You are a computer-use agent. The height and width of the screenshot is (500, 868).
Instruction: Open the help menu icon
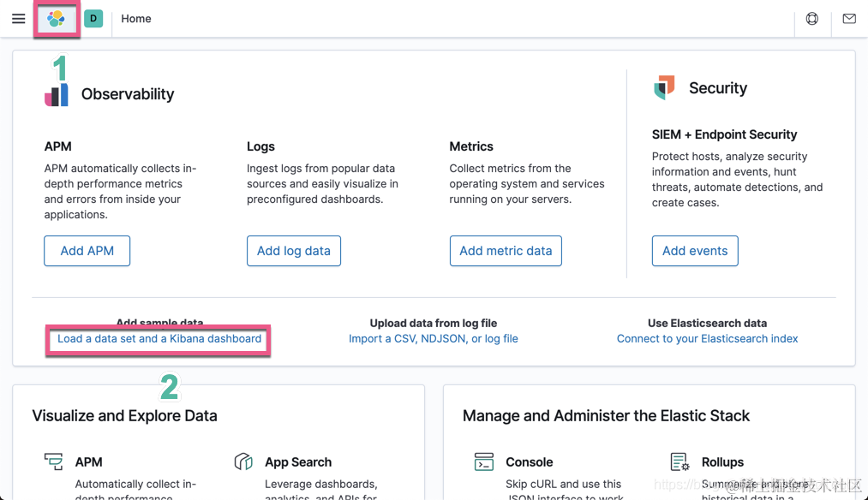(x=812, y=19)
